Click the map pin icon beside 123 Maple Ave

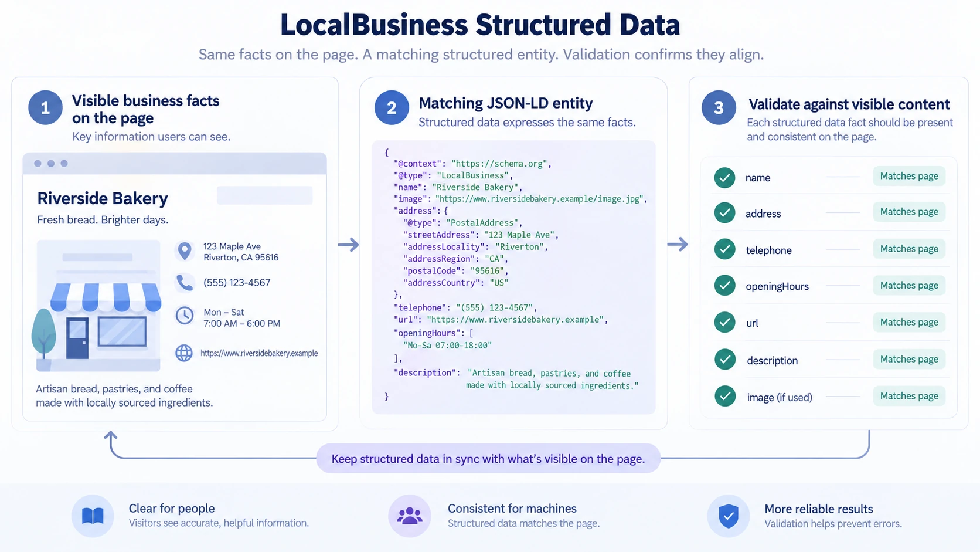coord(185,251)
